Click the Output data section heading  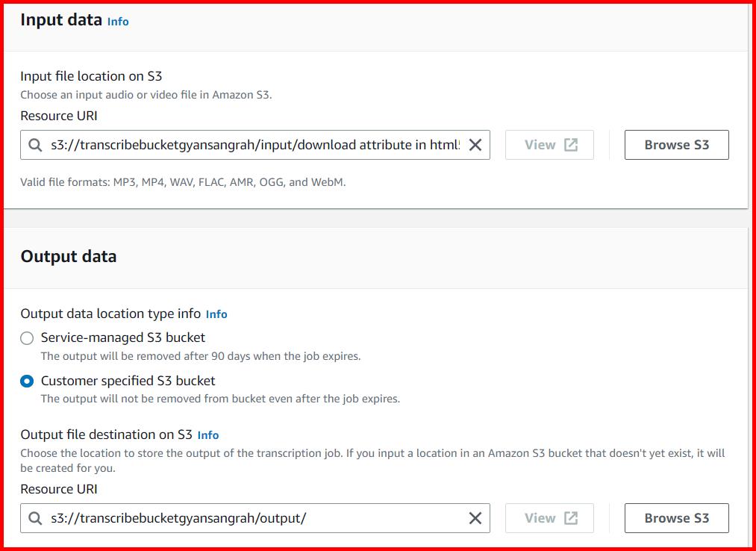(x=68, y=256)
